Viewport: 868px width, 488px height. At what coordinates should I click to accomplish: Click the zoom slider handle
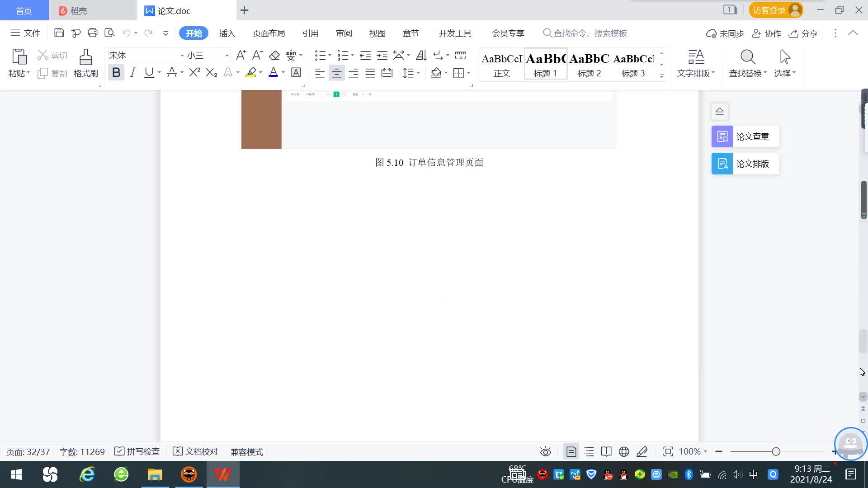click(776, 451)
